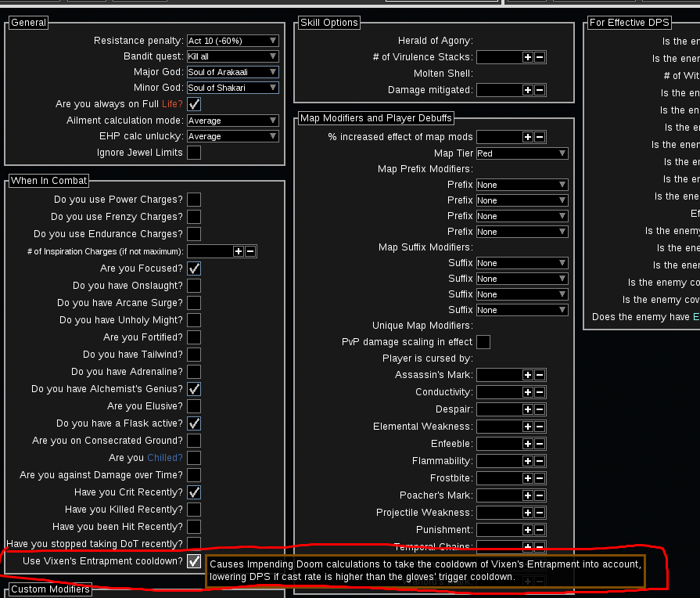700x598 pixels.
Task: Open the Map Tier dropdown
Action: pyautogui.click(x=522, y=153)
